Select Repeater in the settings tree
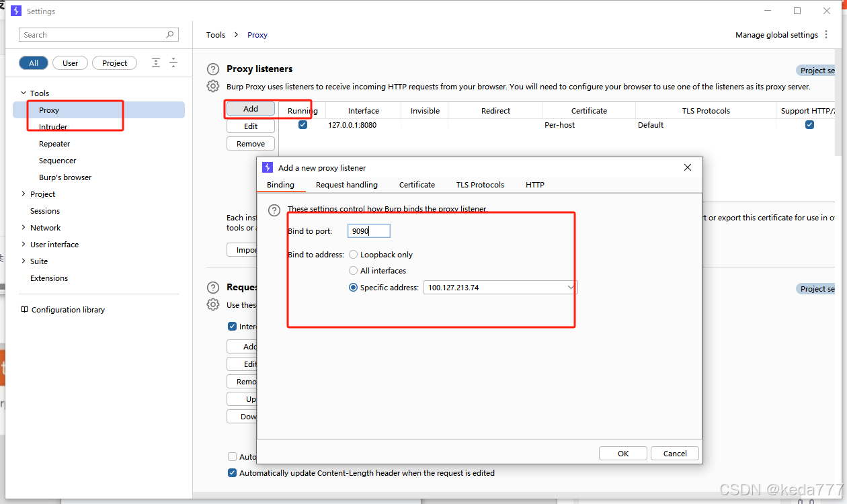 pyautogui.click(x=54, y=144)
